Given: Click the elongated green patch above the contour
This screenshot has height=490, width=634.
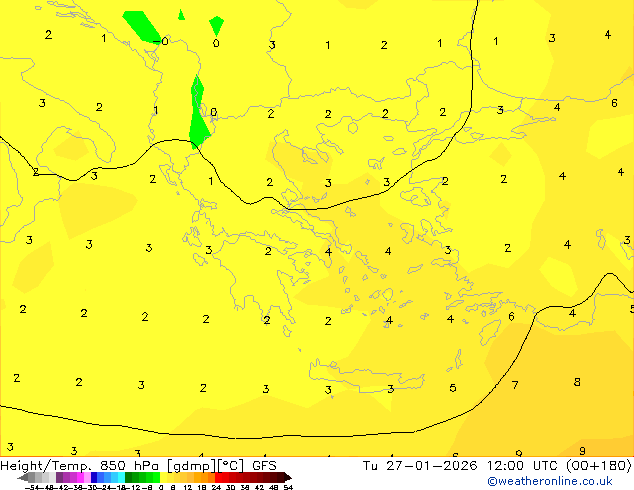Looking at the screenshot, I should tap(199, 113).
